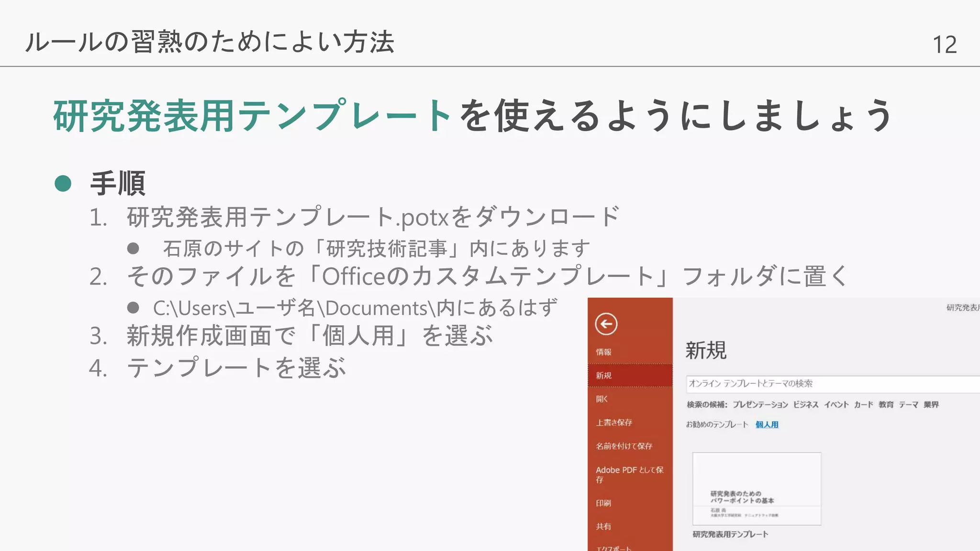The height and width of the screenshot is (551, 980).
Task: Select the カード search suggestion
Action: pyautogui.click(x=864, y=405)
